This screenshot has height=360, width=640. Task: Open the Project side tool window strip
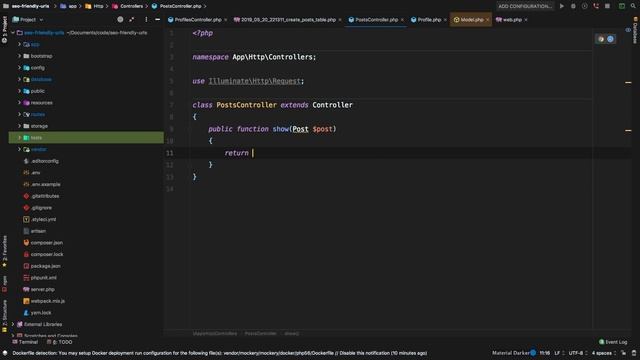click(4, 29)
